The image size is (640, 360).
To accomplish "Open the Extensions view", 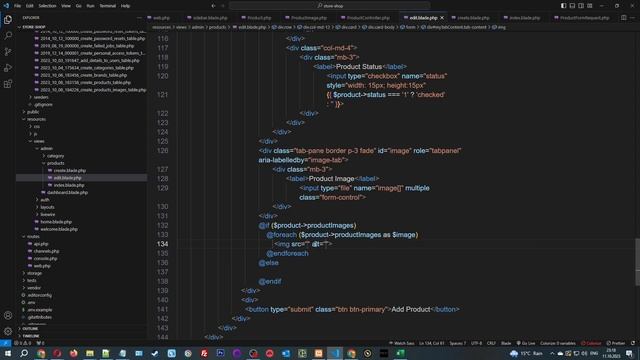I will point(8,84).
